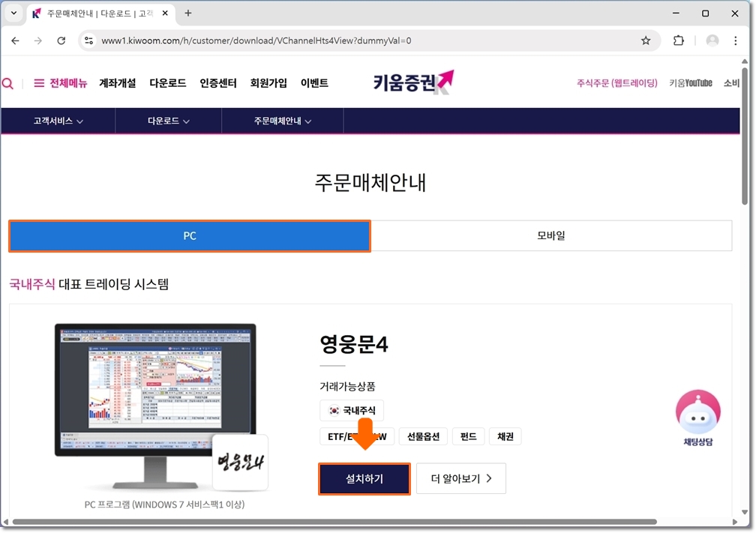The image size is (756, 533).
Task: Expand the 주문매체안내 dropdown
Action: click(283, 121)
